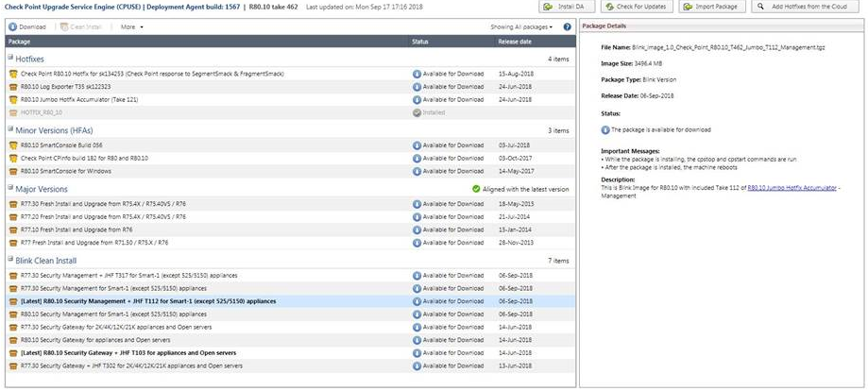This screenshot has height=391, width=868.
Task: Click package icon for R77.30 Fresh Install
Action: click(x=13, y=204)
